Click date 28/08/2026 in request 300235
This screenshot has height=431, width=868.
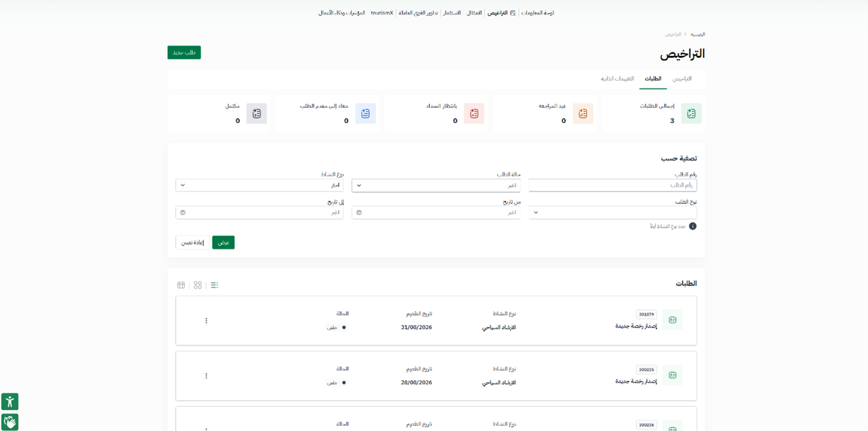tap(416, 382)
